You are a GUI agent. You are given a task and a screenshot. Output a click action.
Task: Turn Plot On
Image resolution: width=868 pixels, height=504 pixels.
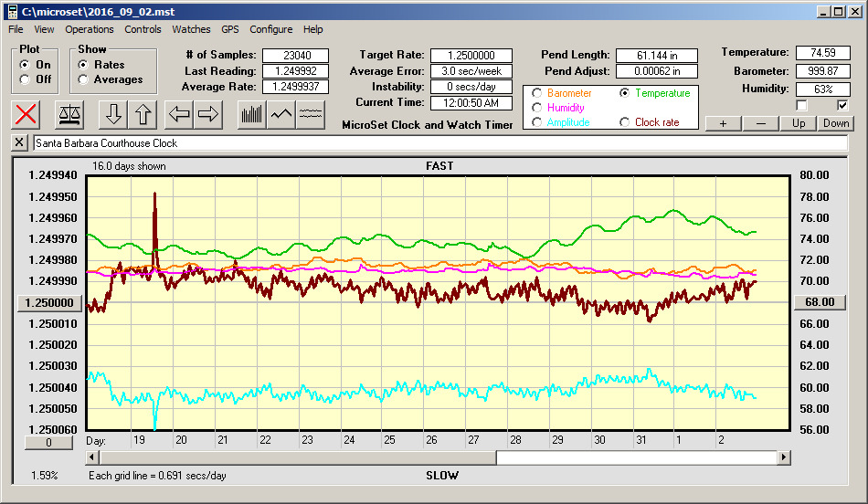[x=25, y=65]
